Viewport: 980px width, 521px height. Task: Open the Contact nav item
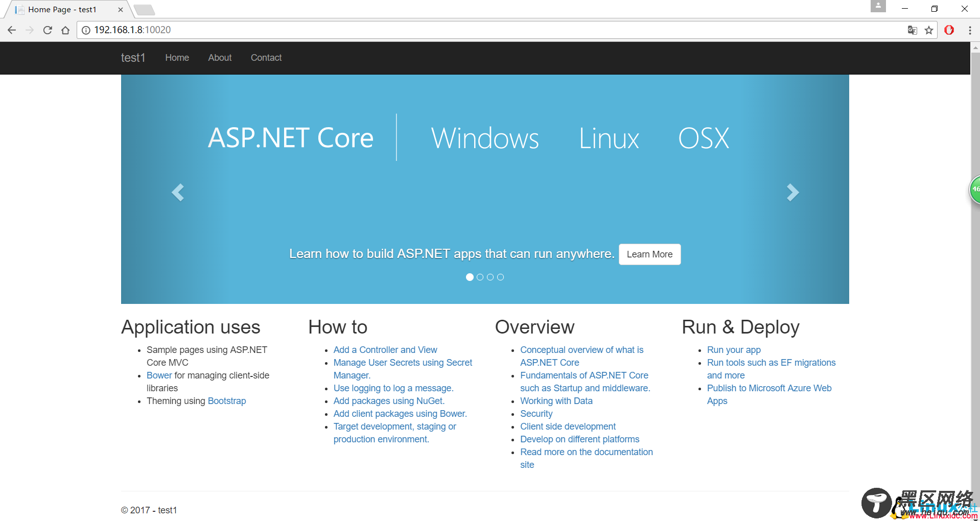(x=266, y=58)
